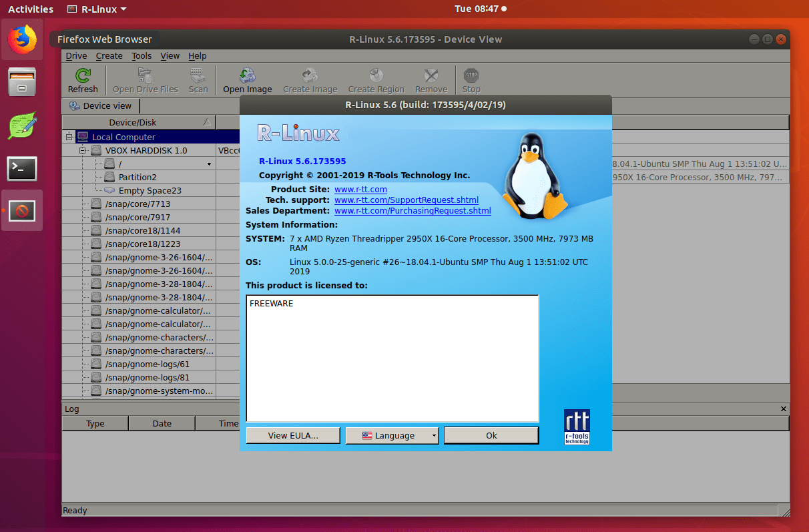Open the text editor dock icon

pos(22,125)
